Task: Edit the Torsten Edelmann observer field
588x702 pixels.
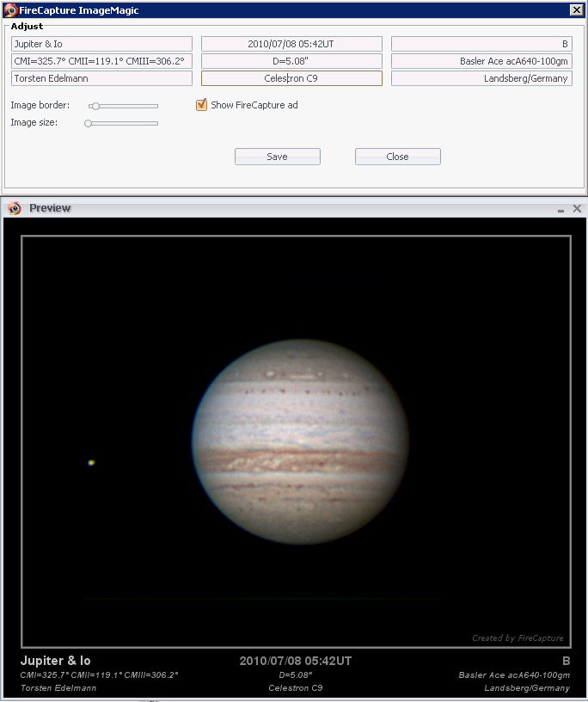Action: click(101, 78)
